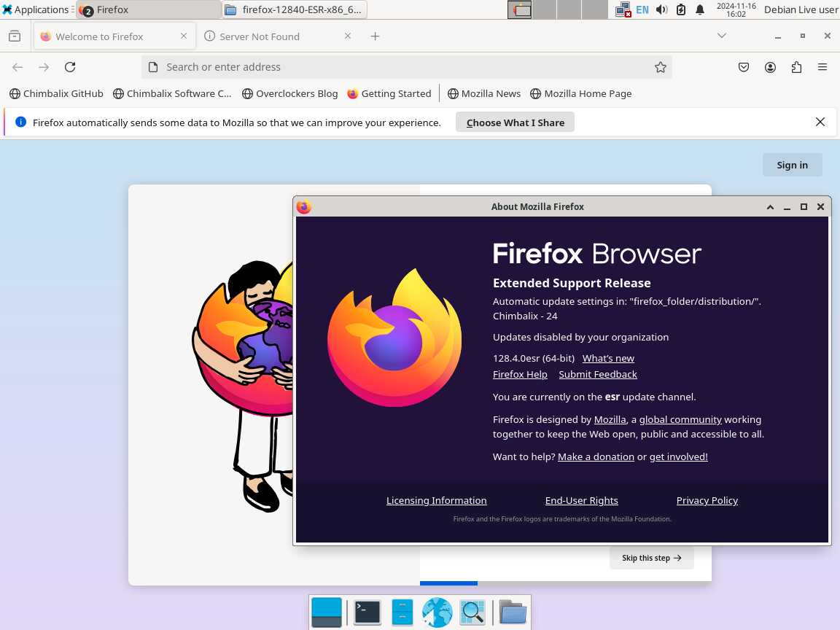
Task: Bookmark this page with the star icon
Action: click(x=661, y=67)
